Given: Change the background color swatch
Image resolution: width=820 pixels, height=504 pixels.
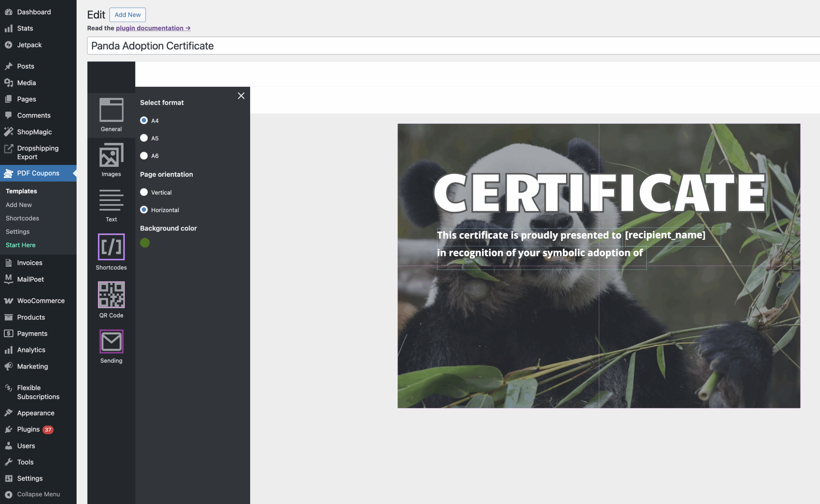Looking at the screenshot, I should click(145, 243).
